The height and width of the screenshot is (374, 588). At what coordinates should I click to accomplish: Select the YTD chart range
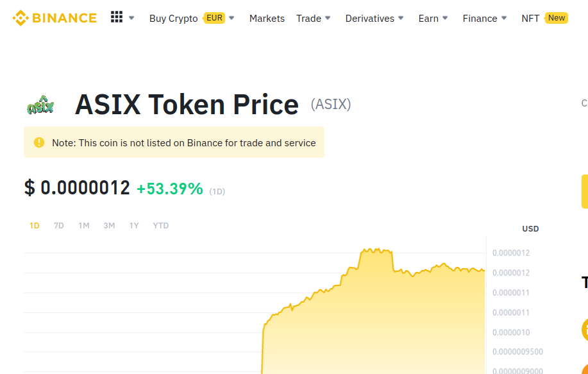[161, 225]
